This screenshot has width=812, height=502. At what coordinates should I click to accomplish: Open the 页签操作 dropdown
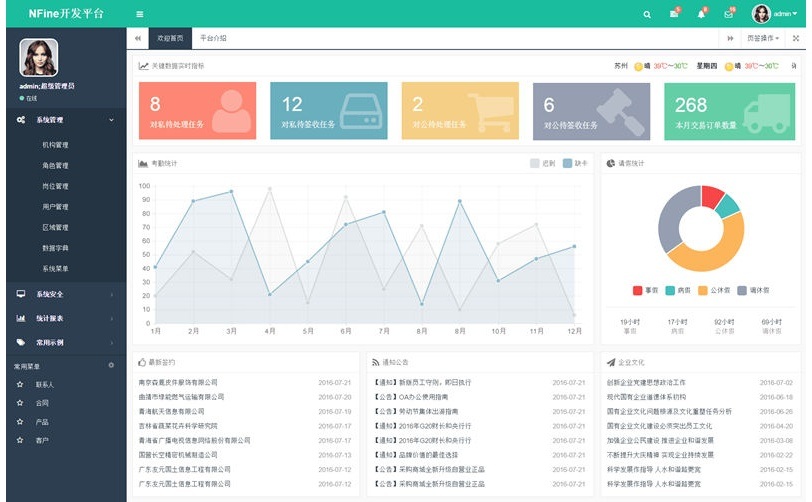763,38
